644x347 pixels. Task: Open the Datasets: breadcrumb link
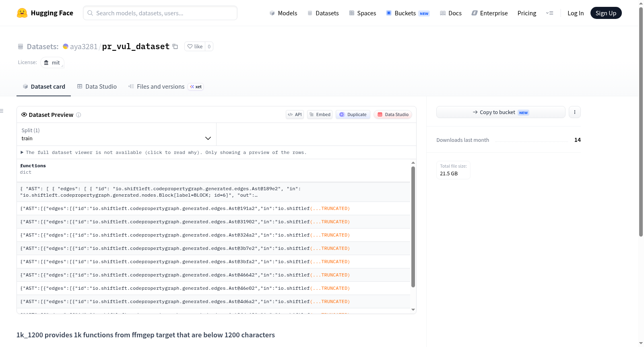[43, 46]
